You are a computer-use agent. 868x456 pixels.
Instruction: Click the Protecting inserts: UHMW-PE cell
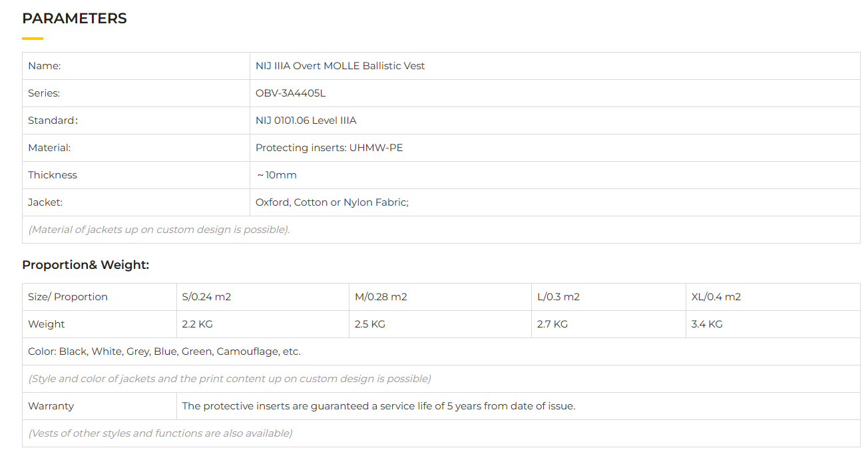(x=329, y=148)
